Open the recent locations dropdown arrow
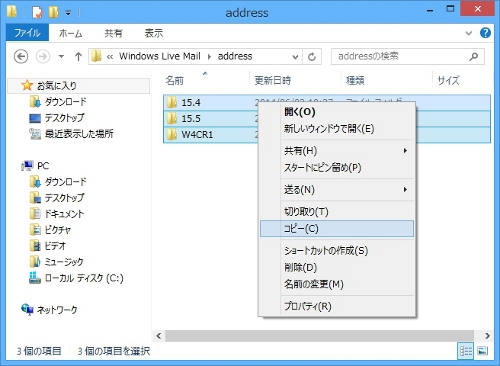This screenshot has height=366, width=500. tap(61, 56)
